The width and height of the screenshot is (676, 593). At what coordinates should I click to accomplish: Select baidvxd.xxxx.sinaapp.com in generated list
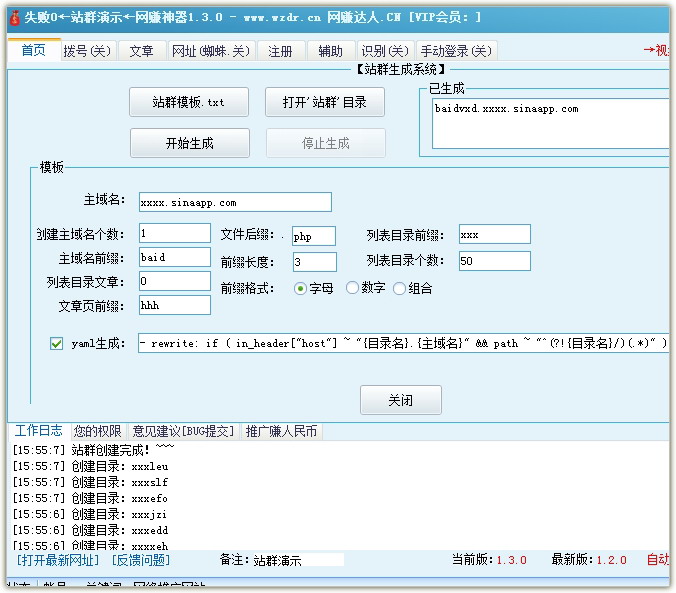[x=506, y=109]
